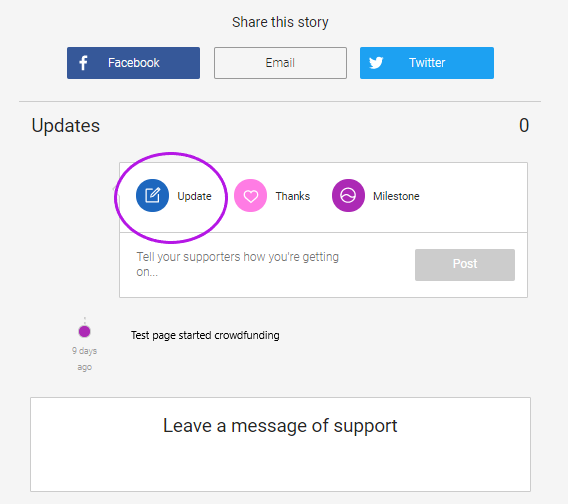Share the story on Twitter button
Image resolution: width=568 pixels, height=504 pixels.
coord(427,63)
